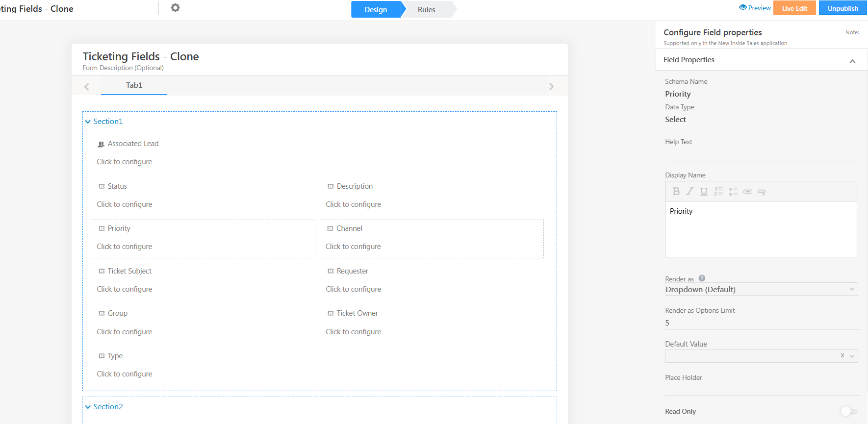Select the Tab1 form tab
Screen dimensions: 868x424
click(x=134, y=85)
